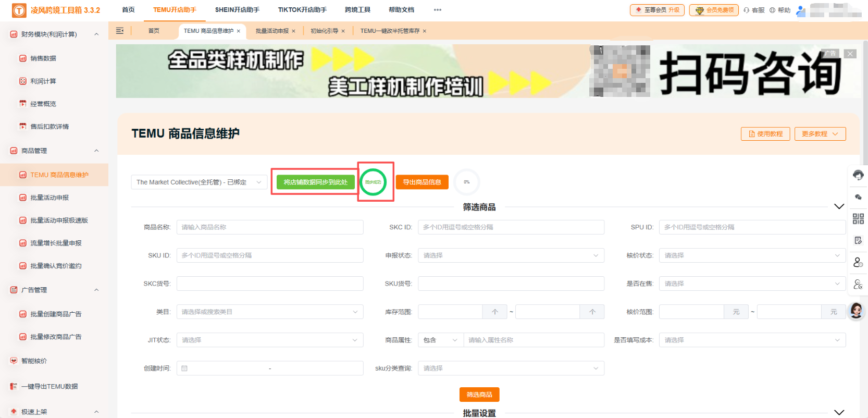Open the 申报状态 dropdown

(x=511, y=255)
